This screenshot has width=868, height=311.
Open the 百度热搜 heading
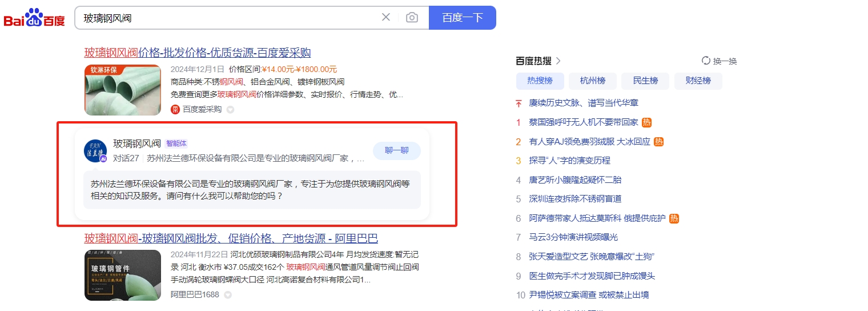coord(533,61)
